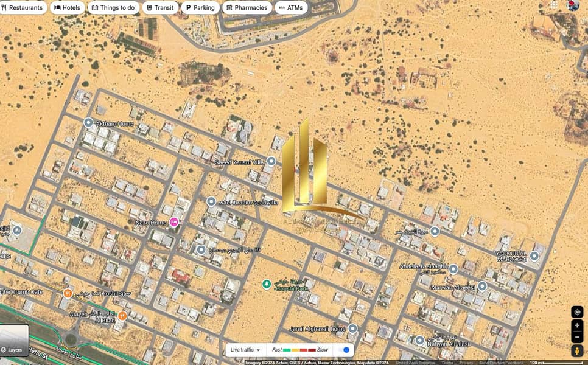
Task: Open the Things to do chip
Action: (113, 7)
